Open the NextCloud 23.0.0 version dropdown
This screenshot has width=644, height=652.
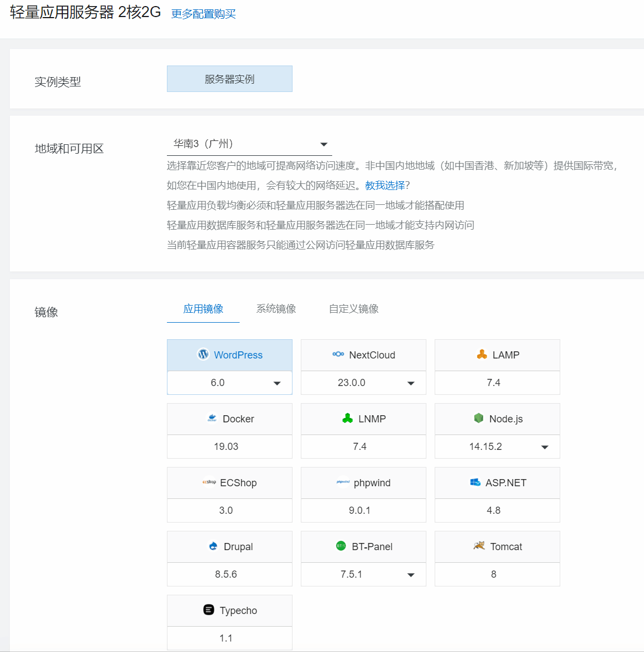[x=411, y=383]
